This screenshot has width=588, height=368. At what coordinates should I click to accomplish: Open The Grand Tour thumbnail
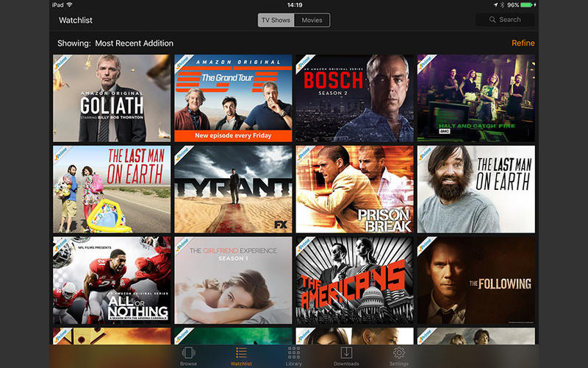click(x=233, y=99)
